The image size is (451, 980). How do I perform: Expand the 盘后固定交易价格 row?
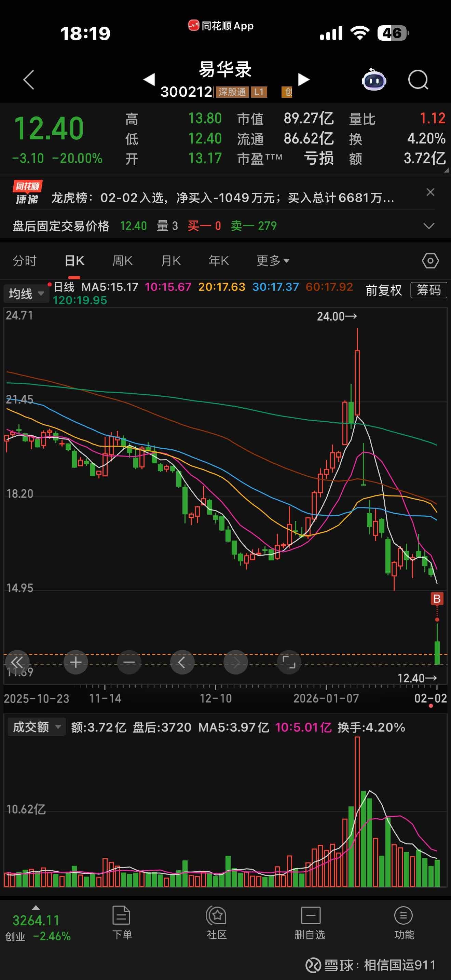pos(428,226)
